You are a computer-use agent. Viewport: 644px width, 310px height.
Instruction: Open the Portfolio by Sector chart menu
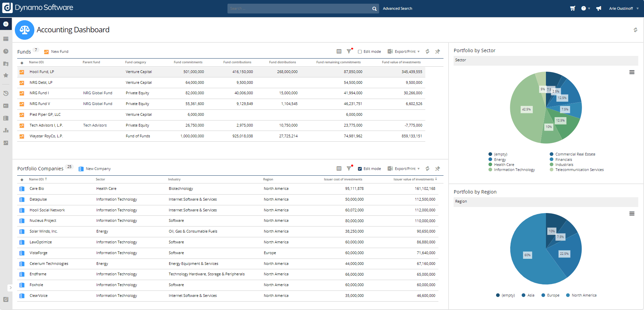point(632,72)
